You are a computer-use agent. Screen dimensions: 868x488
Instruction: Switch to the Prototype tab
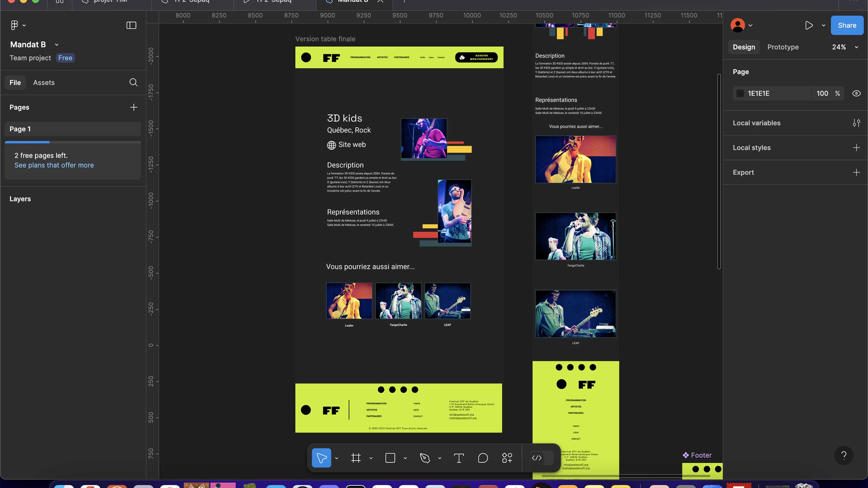coord(783,47)
